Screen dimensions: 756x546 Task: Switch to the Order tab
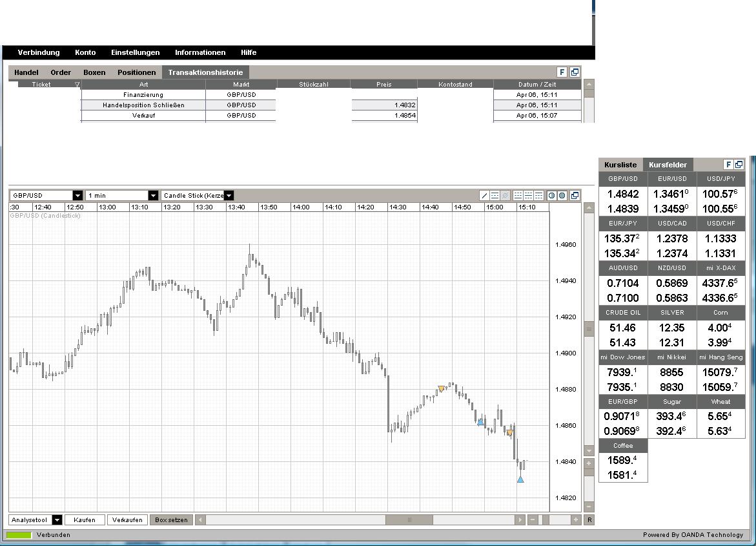click(61, 72)
